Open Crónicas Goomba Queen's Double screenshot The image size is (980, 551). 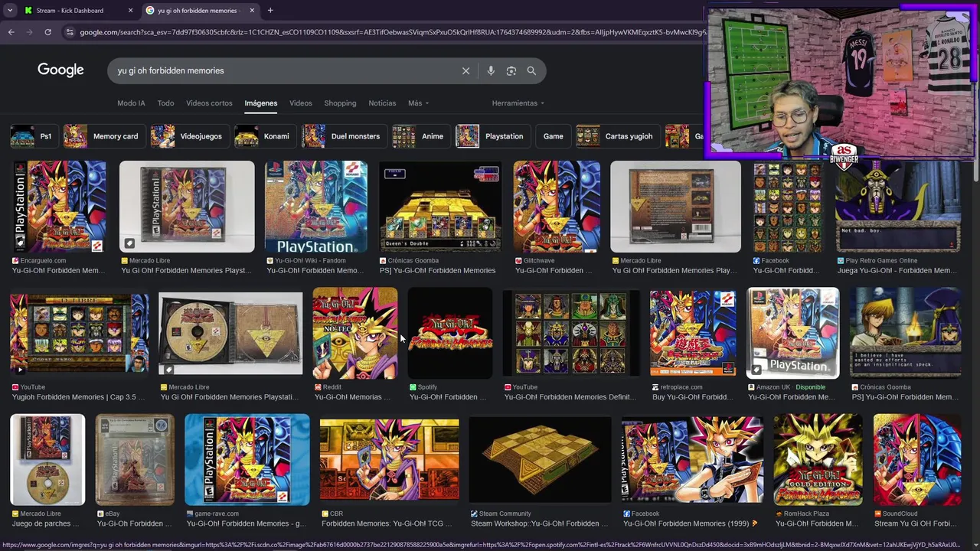tap(440, 207)
